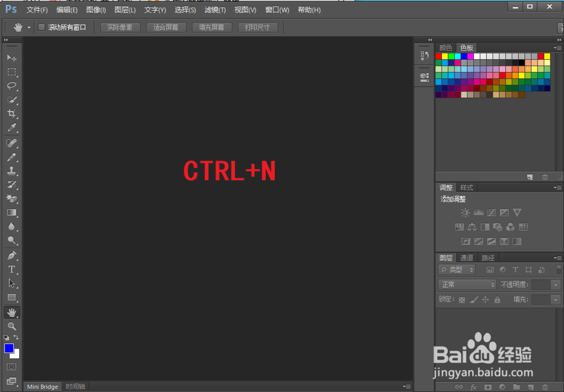Select the Rectangle shape tool
Image resolution: width=564 pixels, height=392 pixels.
point(11,297)
